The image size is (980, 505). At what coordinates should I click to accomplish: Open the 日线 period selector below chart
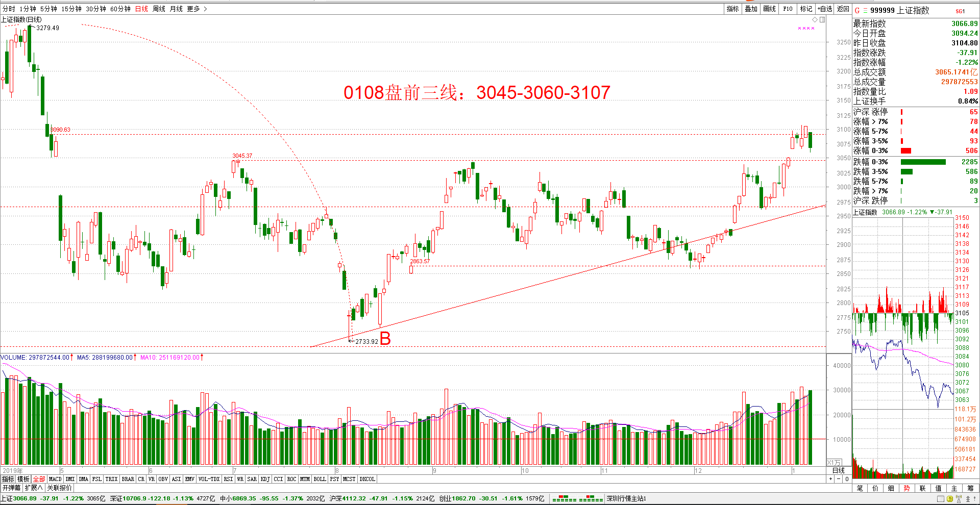tap(839, 470)
